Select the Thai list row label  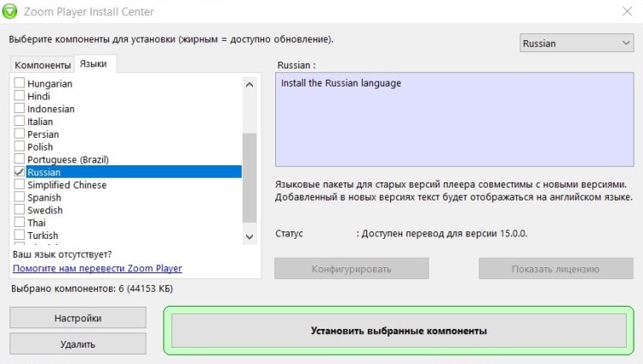point(37,223)
